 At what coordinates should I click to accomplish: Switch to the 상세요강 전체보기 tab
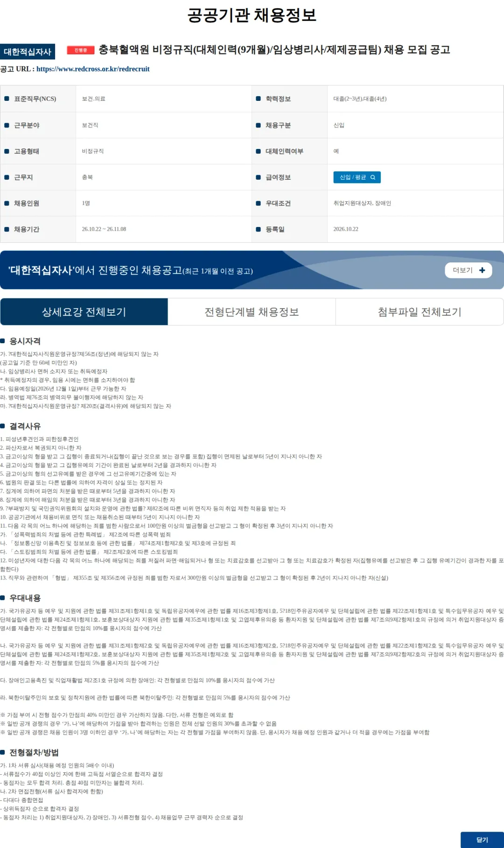click(x=84, y=312)
